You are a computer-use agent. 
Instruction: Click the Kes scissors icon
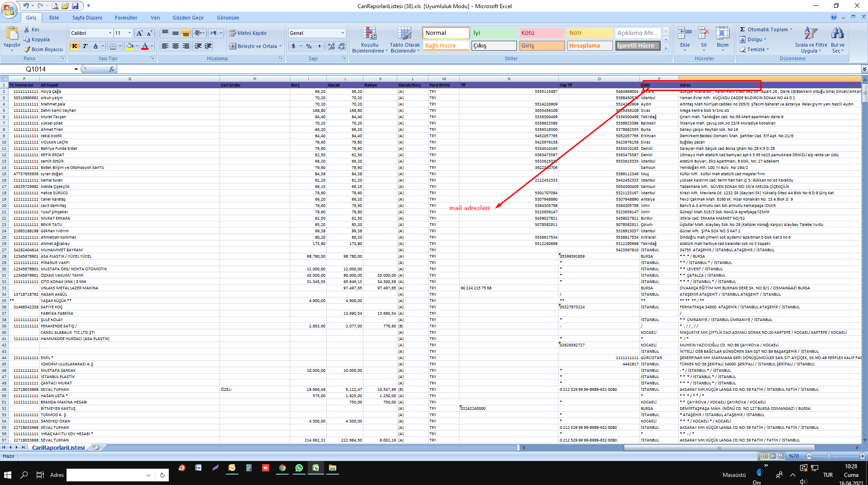27,29
